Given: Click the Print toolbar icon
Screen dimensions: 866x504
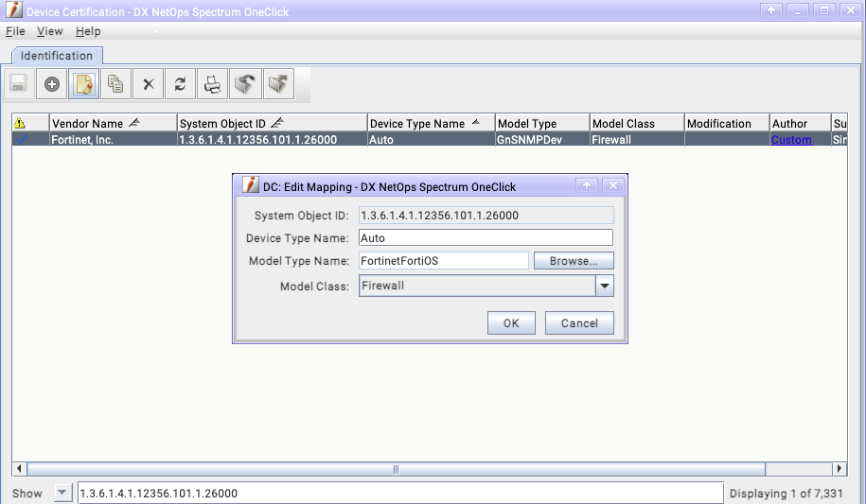Looking at the screenshot, I should (213, 84).
